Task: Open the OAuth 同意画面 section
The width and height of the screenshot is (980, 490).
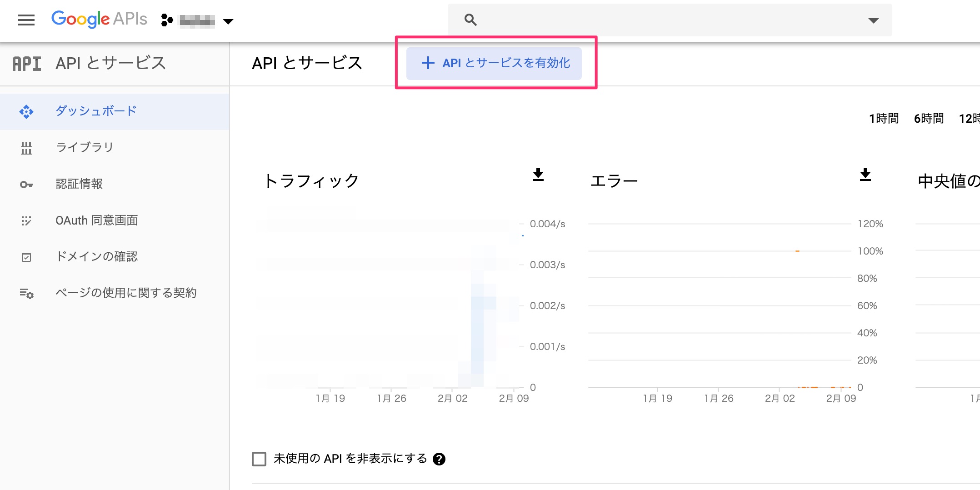Action: click(97, 220)
